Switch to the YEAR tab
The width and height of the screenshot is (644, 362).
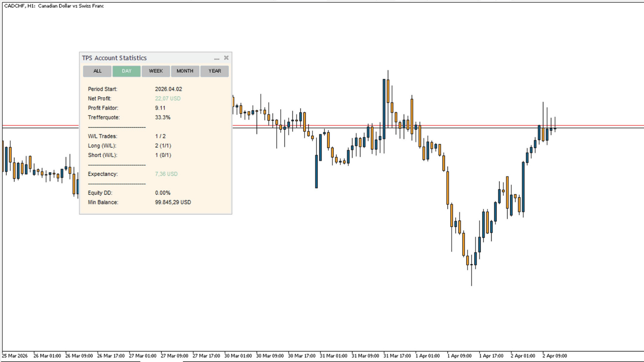(x=215, y=71)
